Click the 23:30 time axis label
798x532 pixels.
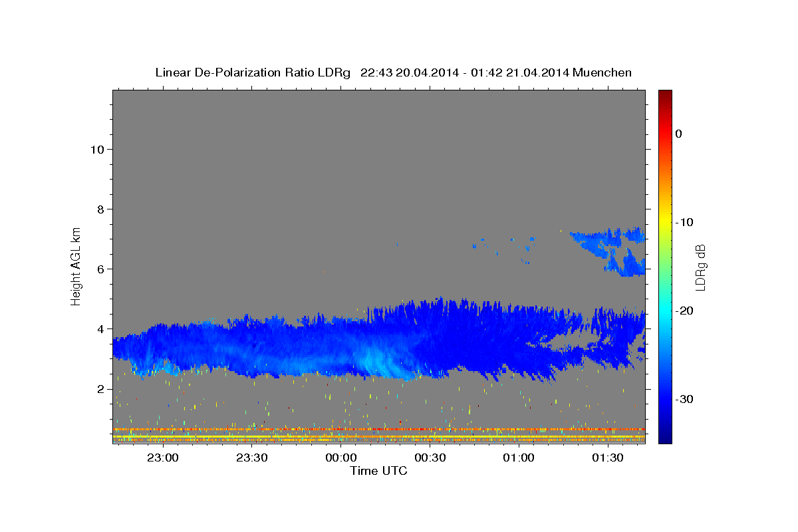click(251, 458)
